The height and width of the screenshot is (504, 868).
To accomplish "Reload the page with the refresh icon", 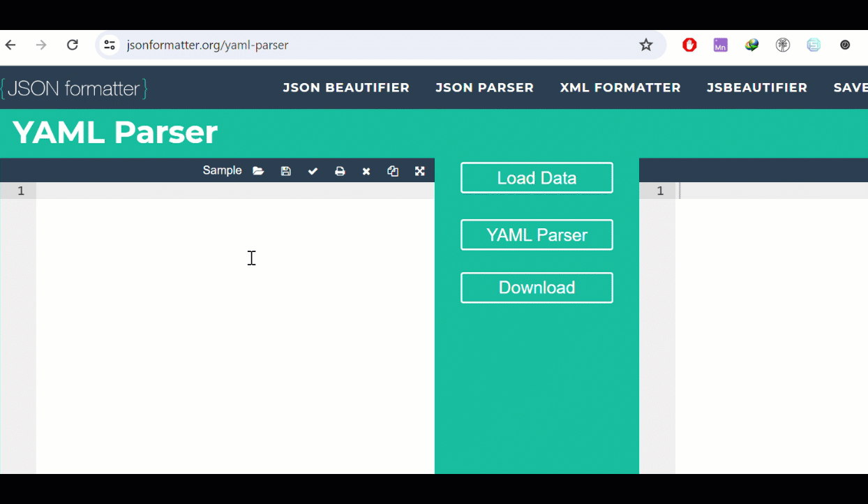I will click(72, 45).
